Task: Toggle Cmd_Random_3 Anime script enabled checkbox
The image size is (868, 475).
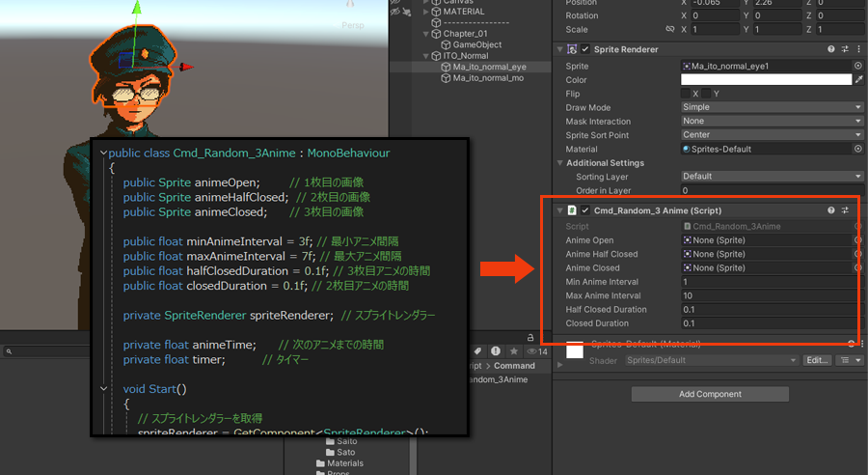Action: click(585, 210)
